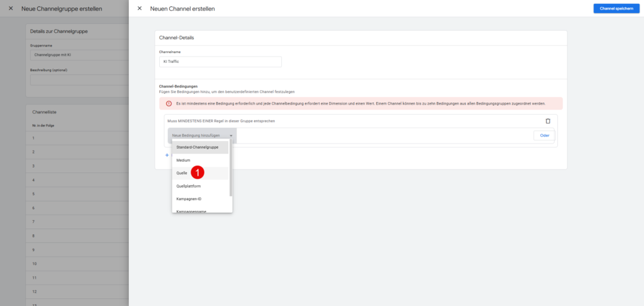The height and width of the screenshot is (306, 644).
Task: Delete the condition group with trash icon
Action: (547, 121)
